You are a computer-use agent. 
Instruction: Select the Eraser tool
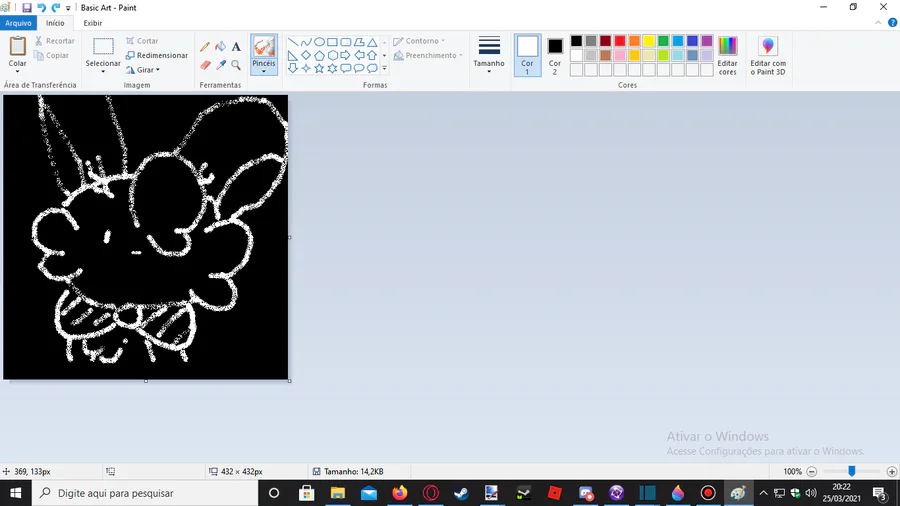[205, 65]
